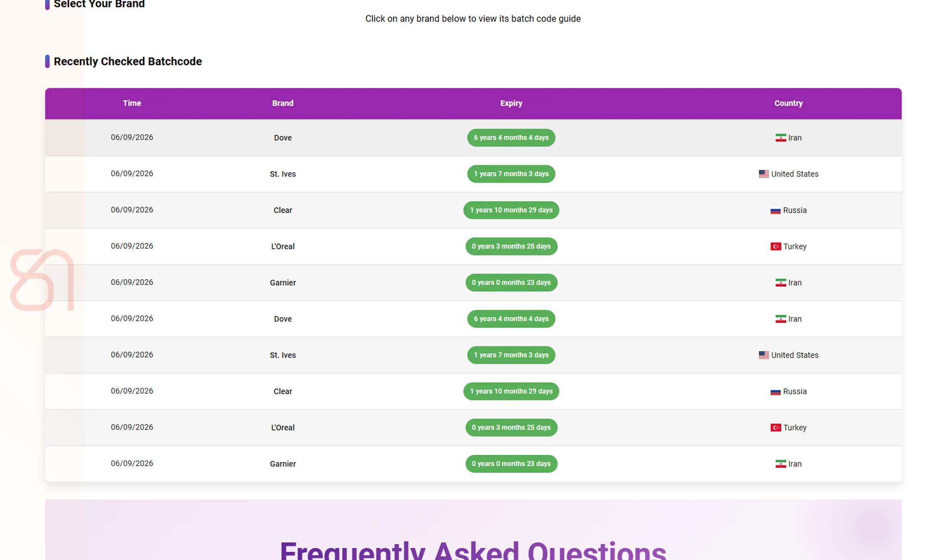The height and width of the screenshot is (560, 948).
Task: Click the Brand column header
Action: click(x=283, y=103)
